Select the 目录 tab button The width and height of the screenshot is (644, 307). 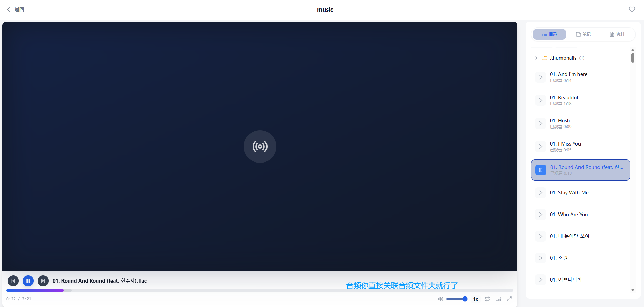click(549, 34)
